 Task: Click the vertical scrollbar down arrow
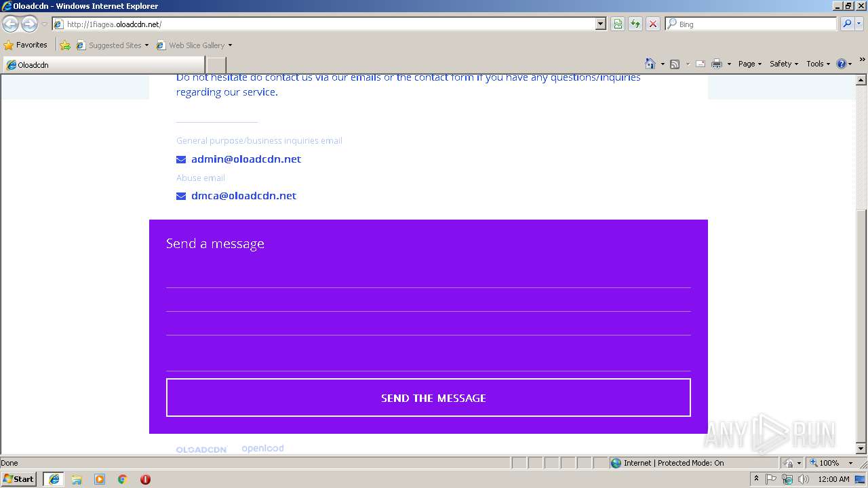[x=862, y=449]
